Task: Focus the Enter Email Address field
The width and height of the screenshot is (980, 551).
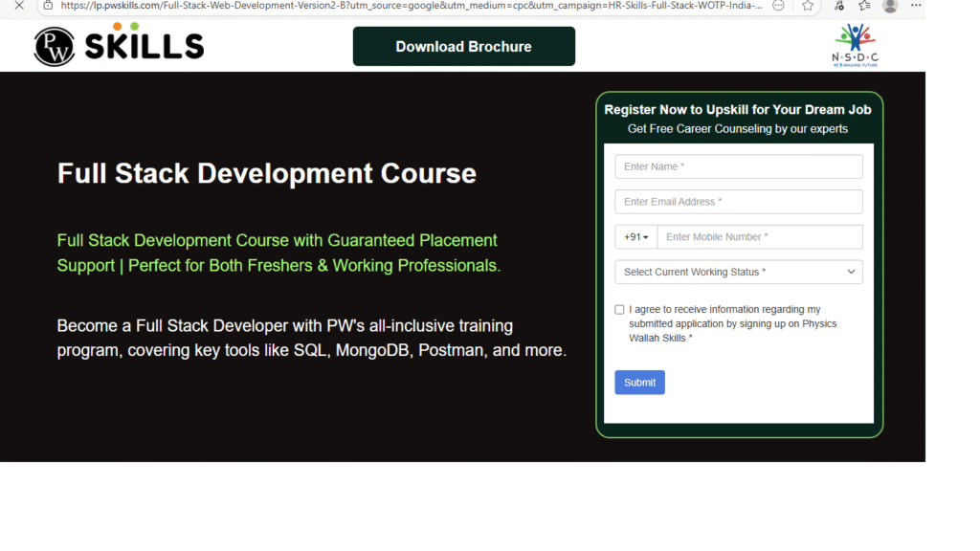Action: (x=739, y=202)
